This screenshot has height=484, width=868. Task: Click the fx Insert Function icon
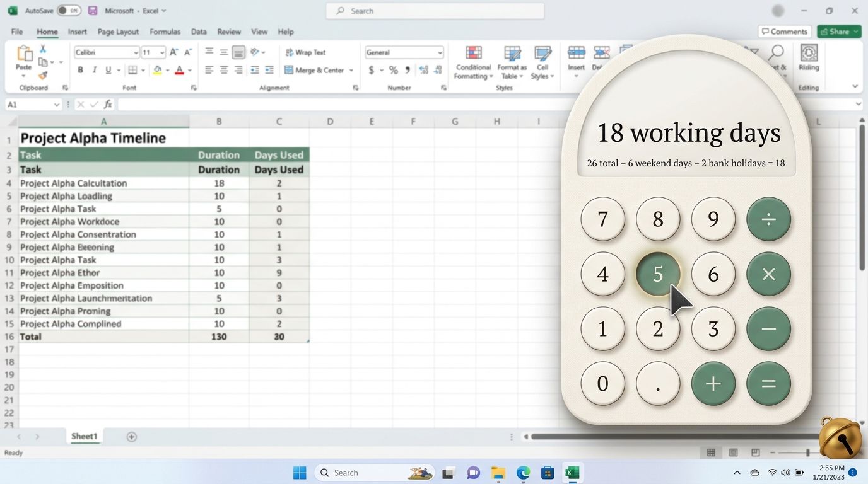(x=108, y=105)
